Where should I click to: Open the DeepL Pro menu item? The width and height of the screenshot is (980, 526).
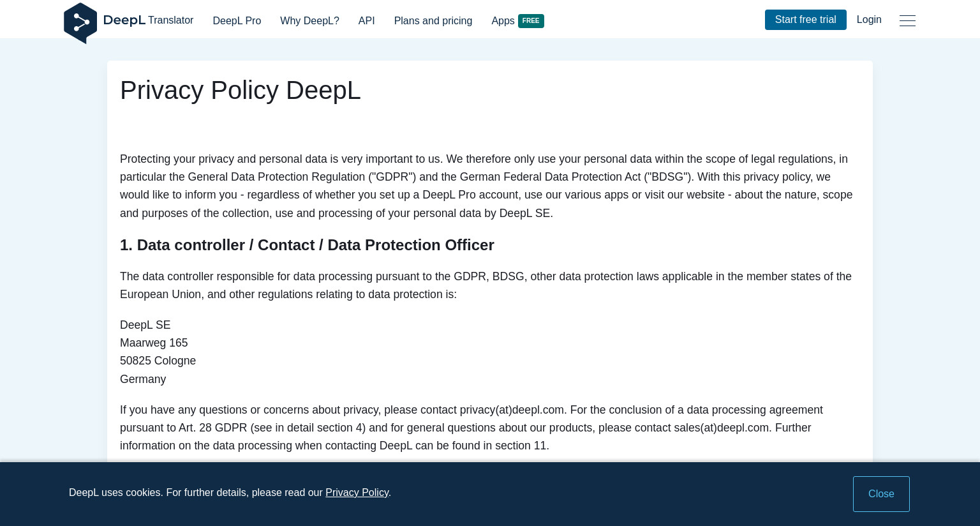[237, 21]
